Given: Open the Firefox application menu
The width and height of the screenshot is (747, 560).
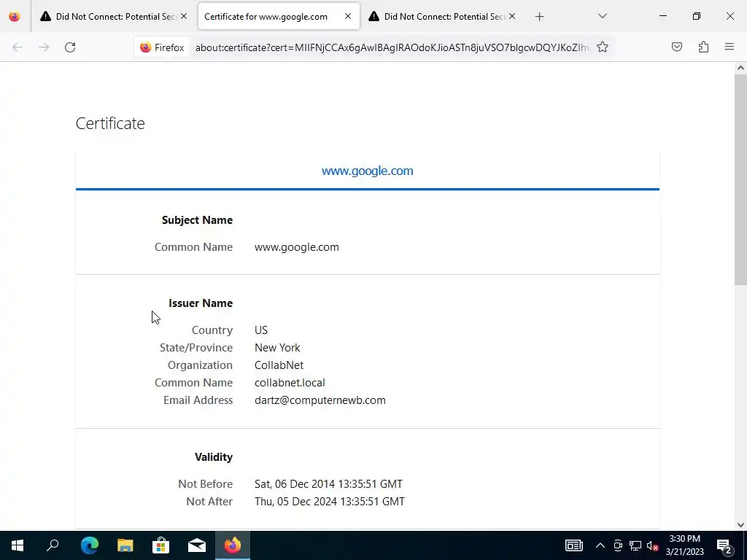Looking at the screenshot, I should (729, 47).
